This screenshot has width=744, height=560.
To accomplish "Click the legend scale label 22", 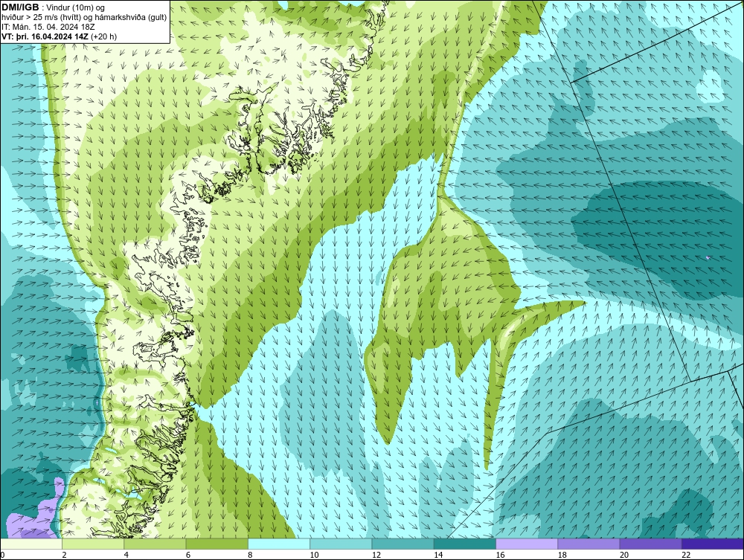I will 686,555.
